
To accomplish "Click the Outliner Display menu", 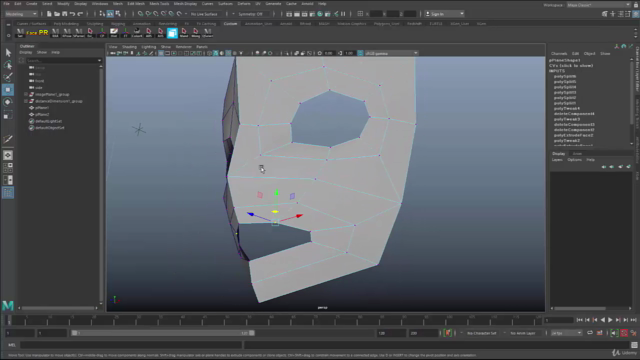I will click(25, 52).
